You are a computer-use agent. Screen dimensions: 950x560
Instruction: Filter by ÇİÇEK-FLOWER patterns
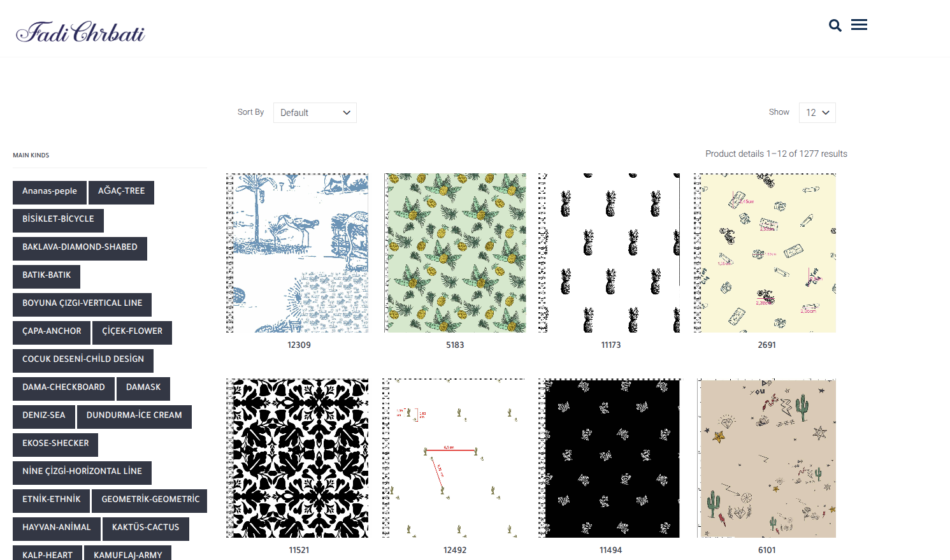point(132,331)
